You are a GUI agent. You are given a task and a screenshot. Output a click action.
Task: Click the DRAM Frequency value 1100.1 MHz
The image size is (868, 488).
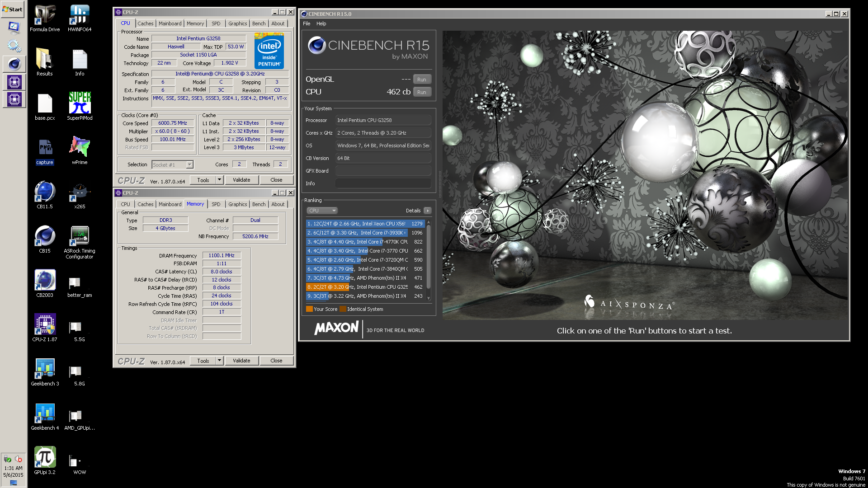[222, 255]
